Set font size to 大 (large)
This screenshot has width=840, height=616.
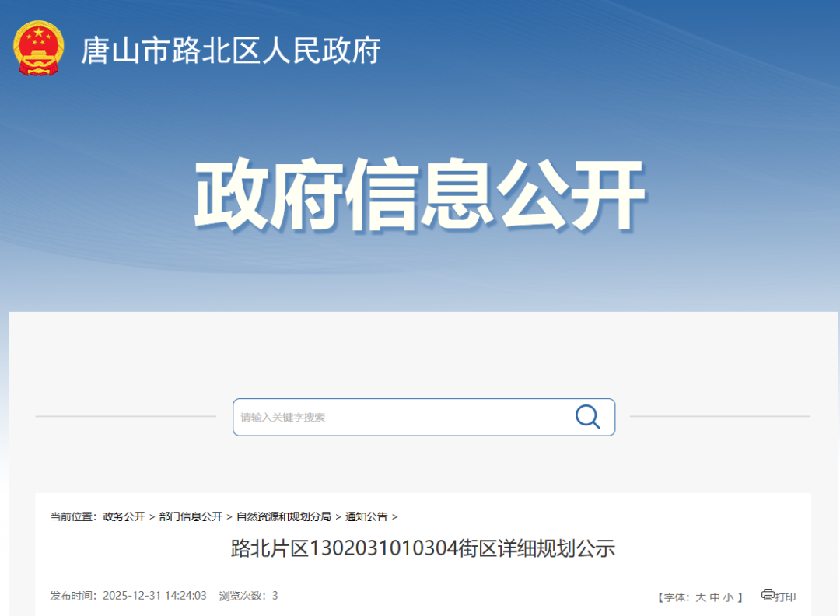click(700, 597)
